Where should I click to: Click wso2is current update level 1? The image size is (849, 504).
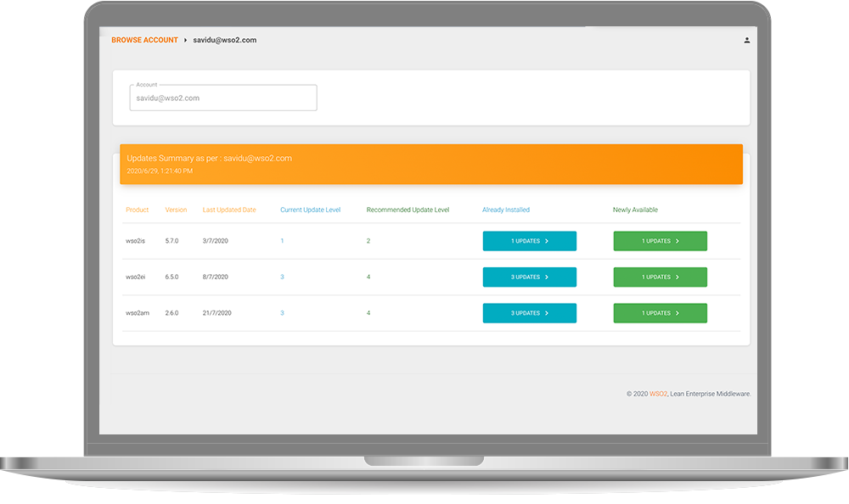pyautogui.click(x=282, y=241)
